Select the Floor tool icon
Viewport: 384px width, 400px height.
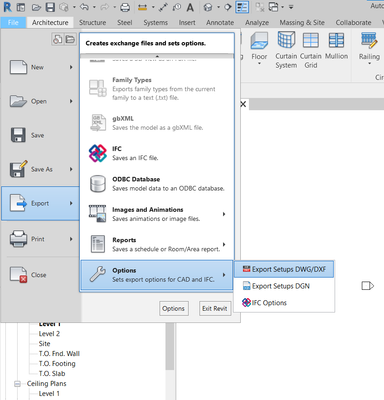(x=259, y=41)
